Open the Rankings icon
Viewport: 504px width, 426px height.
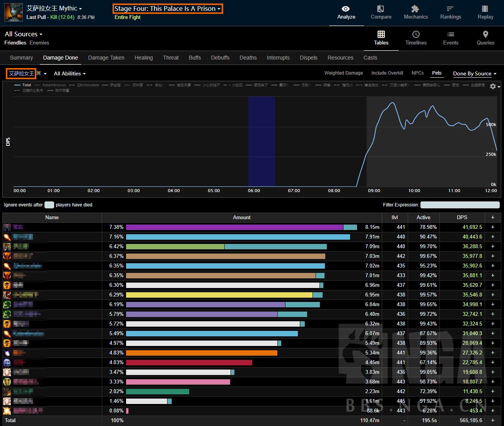click(450, 9)
